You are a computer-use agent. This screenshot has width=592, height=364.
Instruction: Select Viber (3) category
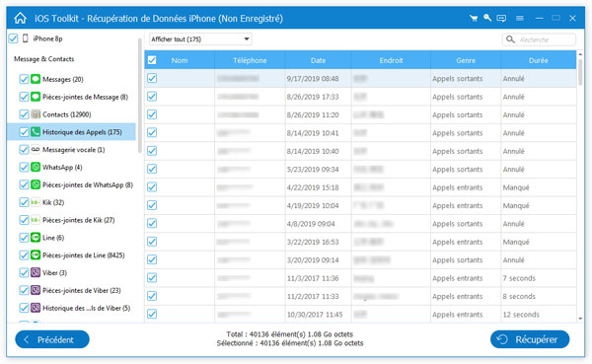pos(54,272)
